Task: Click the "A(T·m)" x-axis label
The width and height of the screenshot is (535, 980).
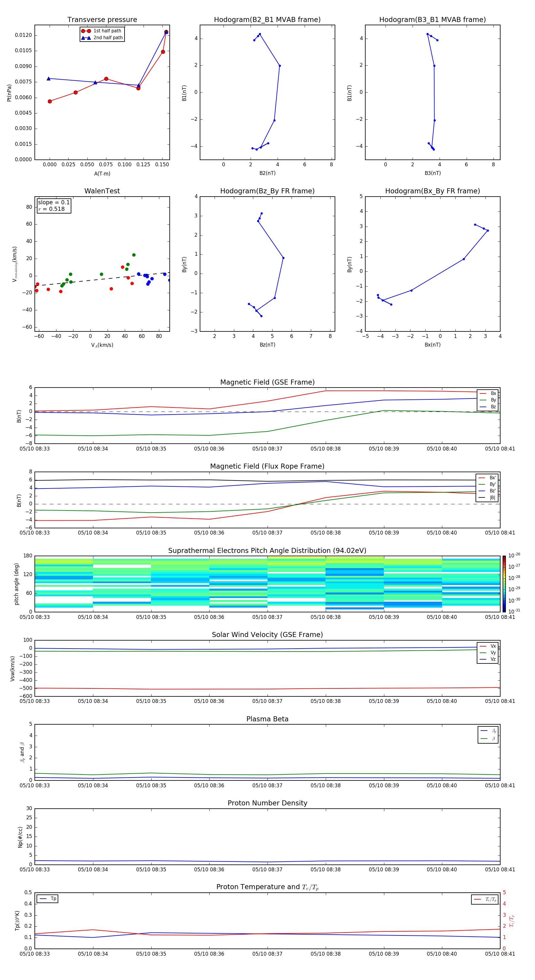Action: point(102,174)
